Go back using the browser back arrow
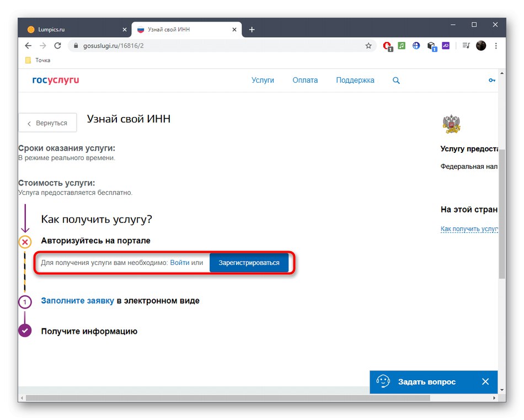 [x=28, y=46]
